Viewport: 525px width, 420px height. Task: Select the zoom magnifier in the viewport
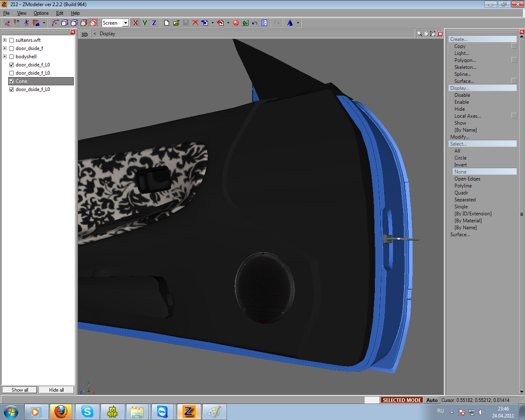point(420,34)
